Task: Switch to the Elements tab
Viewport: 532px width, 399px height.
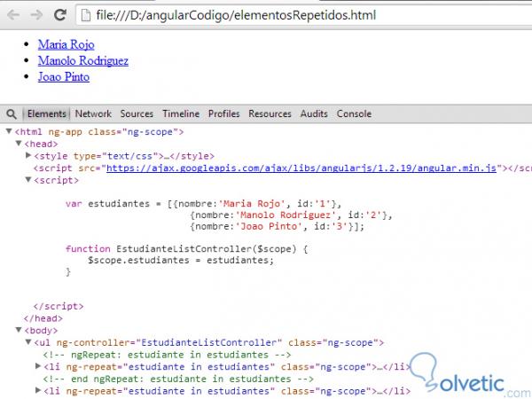Action: tap(46, 113)
